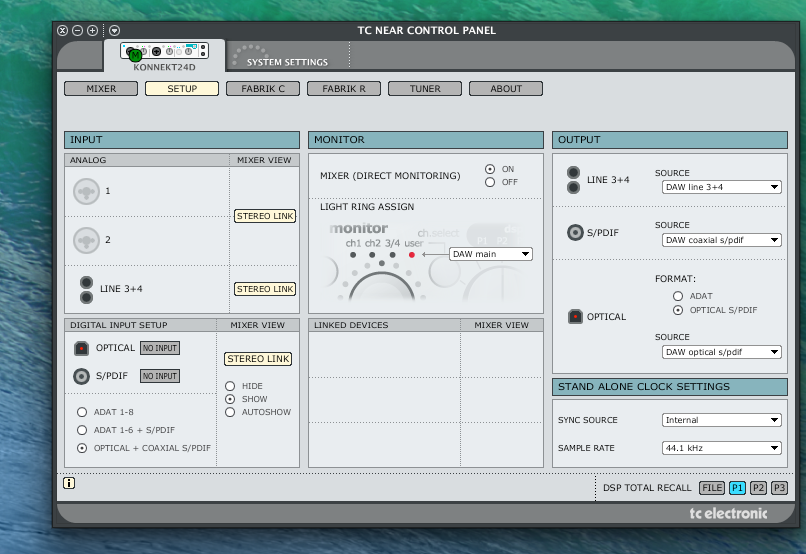Turn direct monitoring mixer OFF
806x554 pixels.
click(x=490, y=182)
